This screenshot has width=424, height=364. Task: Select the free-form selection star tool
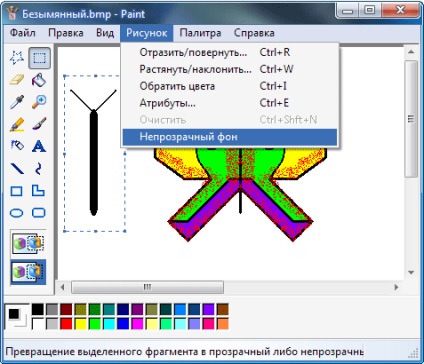17,58
